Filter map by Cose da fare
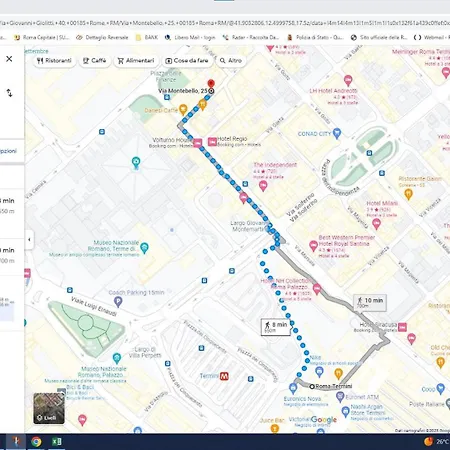Screen dimensions: 450x450 (x=187, y=61)
